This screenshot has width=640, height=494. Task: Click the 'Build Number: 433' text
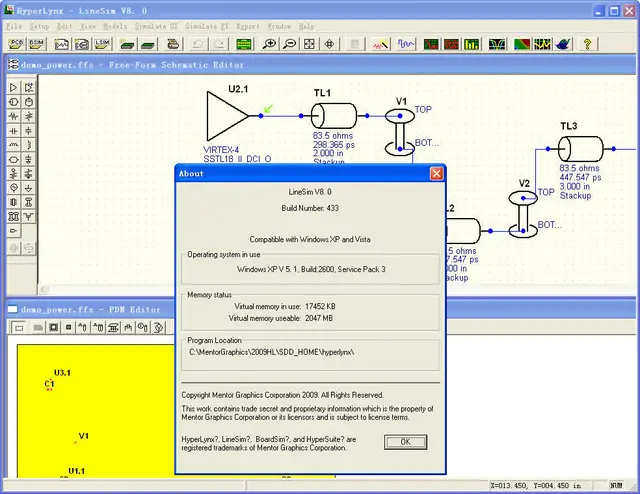(310, 208)
